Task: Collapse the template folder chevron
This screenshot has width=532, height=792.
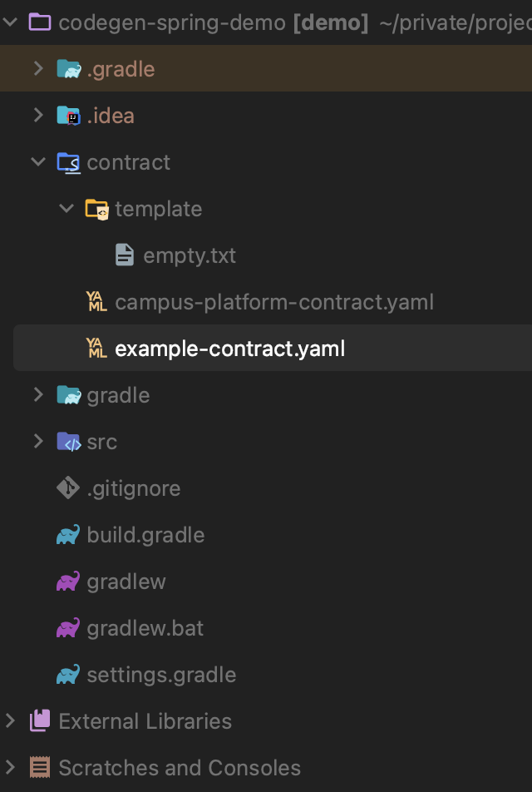Action: pyautogui.click(x=66, y=209)
